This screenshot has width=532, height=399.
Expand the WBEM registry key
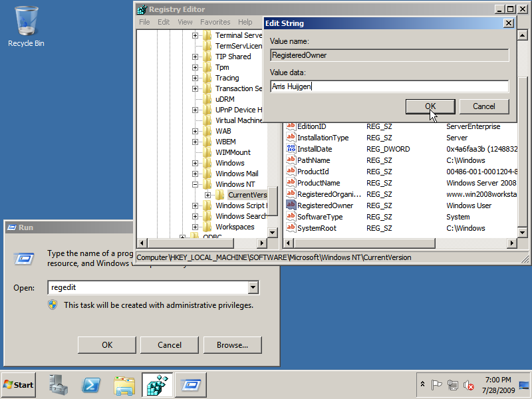click(195, 142)
